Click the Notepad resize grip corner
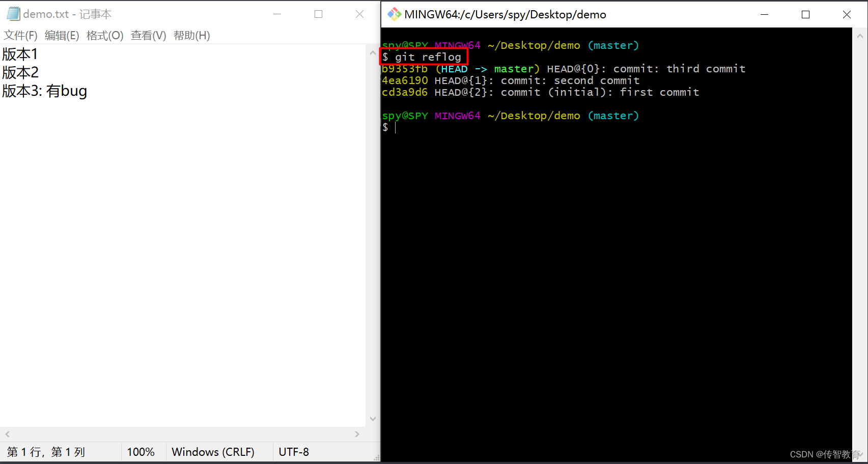The height and width of the screenshot is (464, 868). [x=376, y=458]
